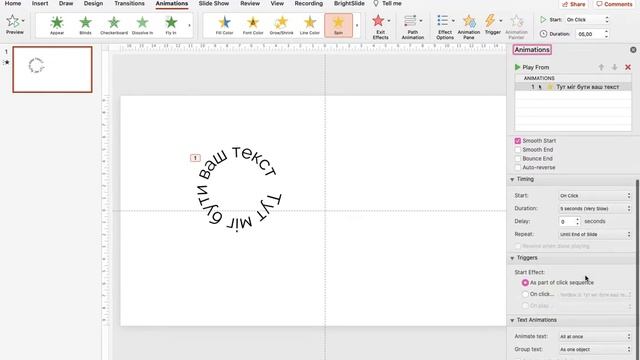Expand the entrance effects gallery arrow

[189, 25]
